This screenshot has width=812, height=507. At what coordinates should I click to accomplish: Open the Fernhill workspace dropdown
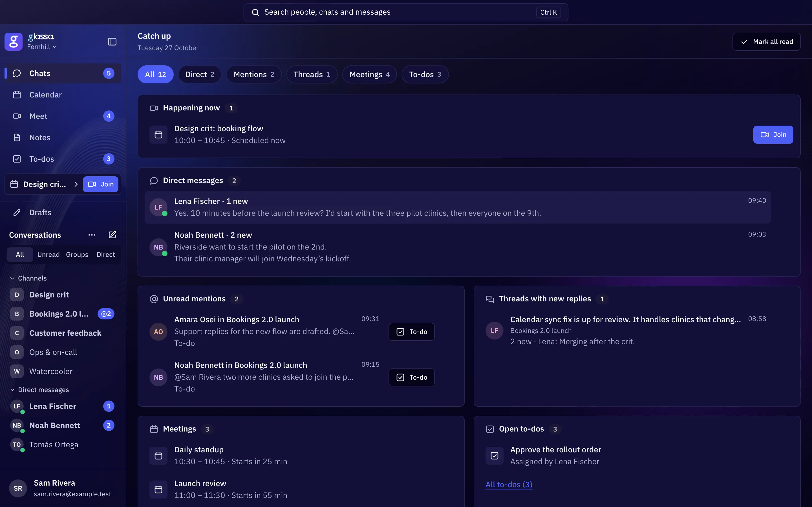[x=42, y=46]
